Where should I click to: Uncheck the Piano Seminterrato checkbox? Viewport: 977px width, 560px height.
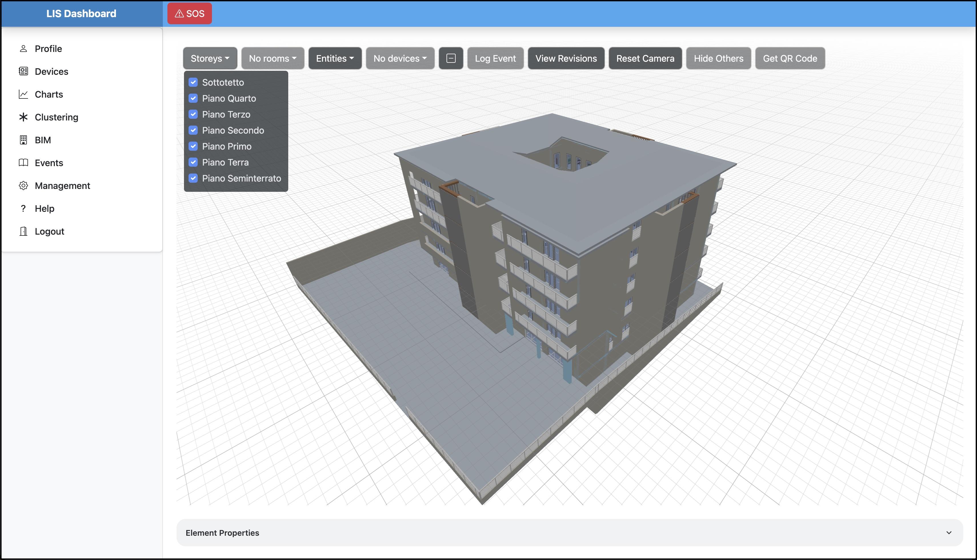tap(193, 178)
